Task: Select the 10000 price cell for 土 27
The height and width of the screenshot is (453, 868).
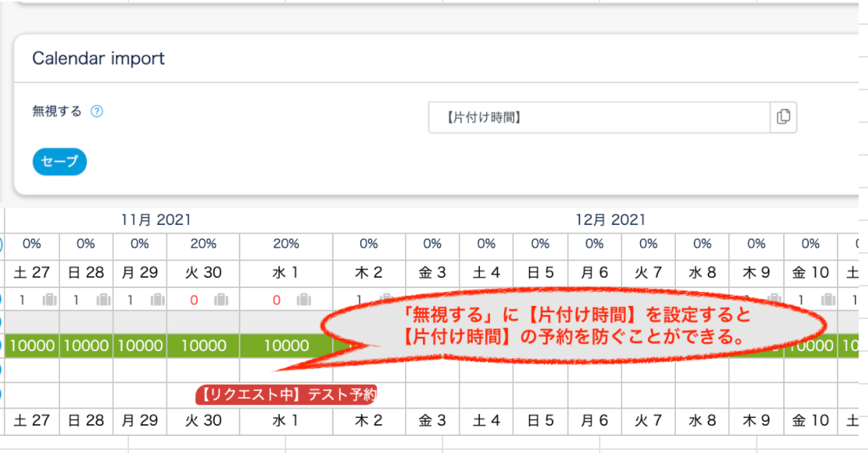Action: [x=32, y=346]
